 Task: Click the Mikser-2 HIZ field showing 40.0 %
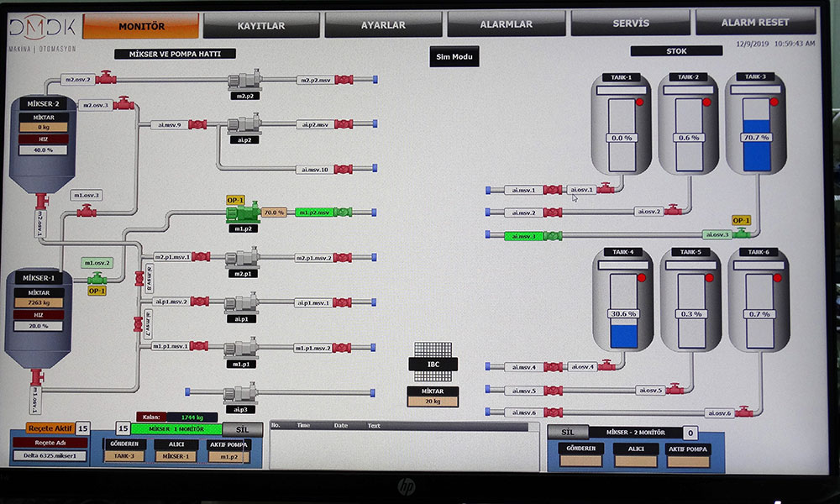[44, 150]
